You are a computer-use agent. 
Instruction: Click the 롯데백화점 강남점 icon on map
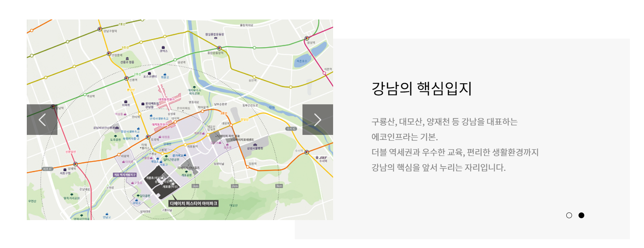pyautogui.click(x=143, y=104)
